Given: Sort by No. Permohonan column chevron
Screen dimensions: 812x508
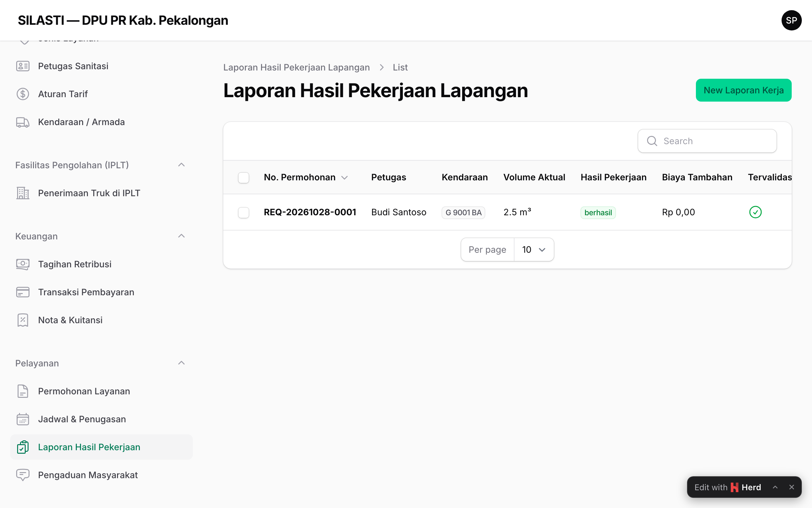Looking at the screenshot, I should 344,177.
